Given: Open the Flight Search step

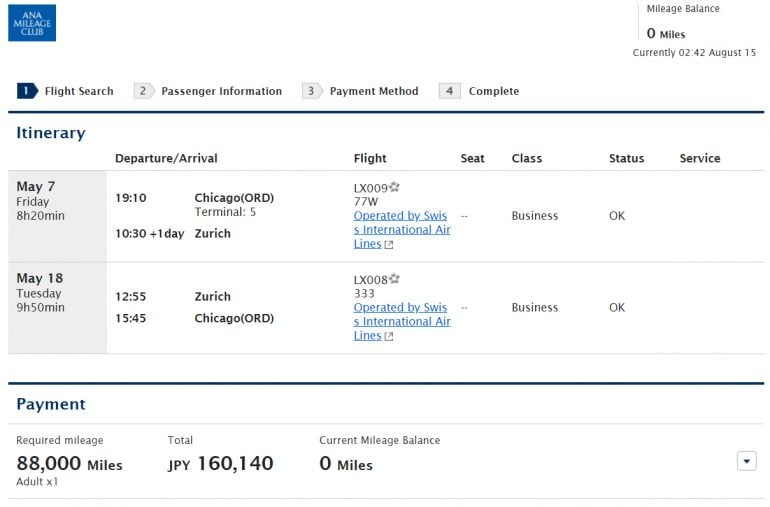Looking at the screenshot, I should [79, 91].
